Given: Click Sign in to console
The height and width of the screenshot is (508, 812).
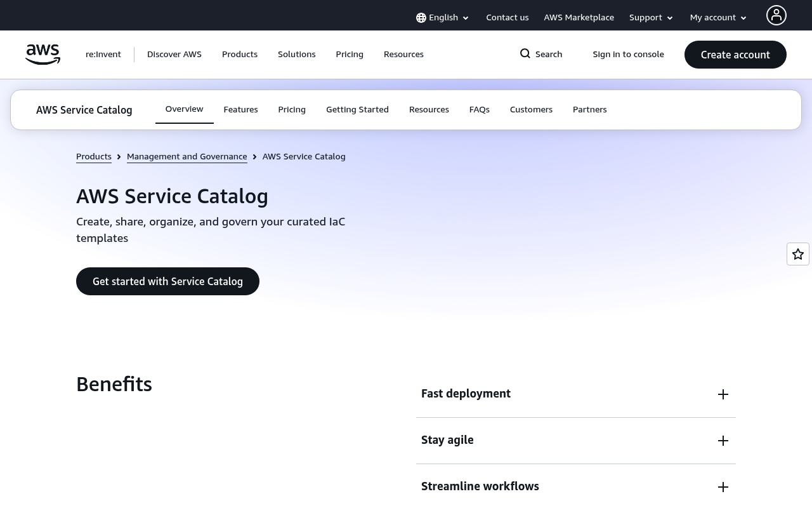Looking at the screenshot, I should point(628,55).
